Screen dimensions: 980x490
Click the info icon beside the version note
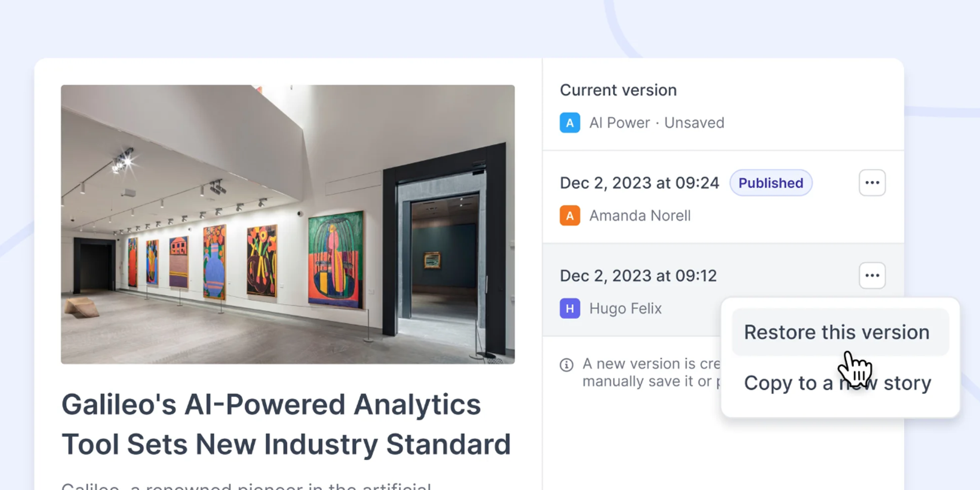566,365
